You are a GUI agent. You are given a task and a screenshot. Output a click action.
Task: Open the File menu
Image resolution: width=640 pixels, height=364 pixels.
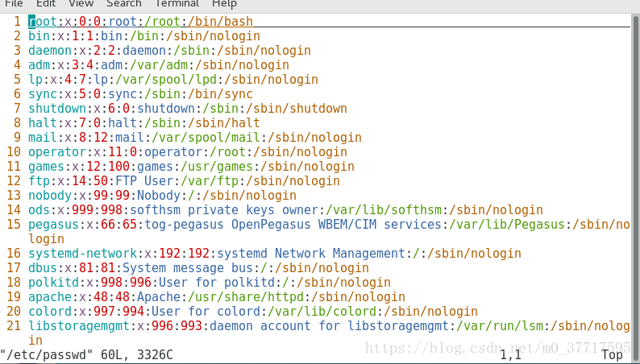[x=14, y=4]
